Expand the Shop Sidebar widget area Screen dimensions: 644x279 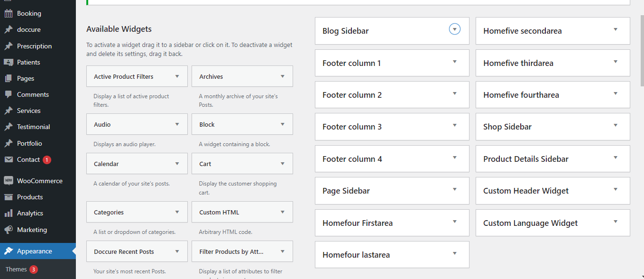615,126
